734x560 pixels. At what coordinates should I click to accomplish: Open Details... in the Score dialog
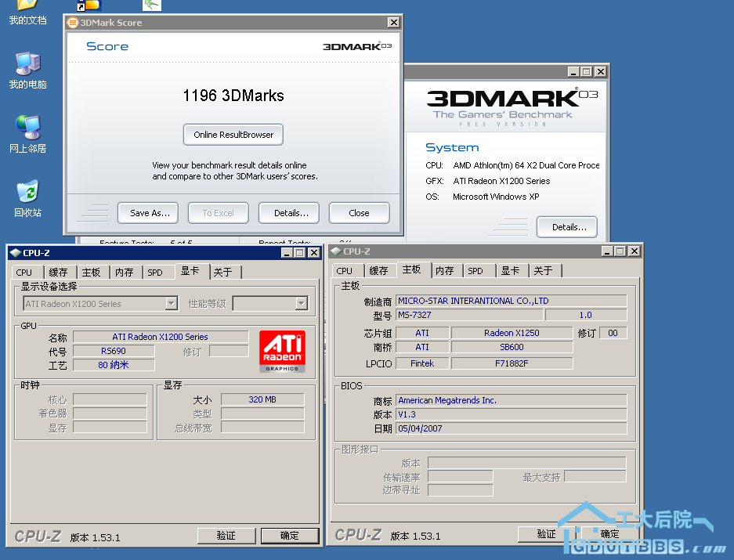pos(289,213)
